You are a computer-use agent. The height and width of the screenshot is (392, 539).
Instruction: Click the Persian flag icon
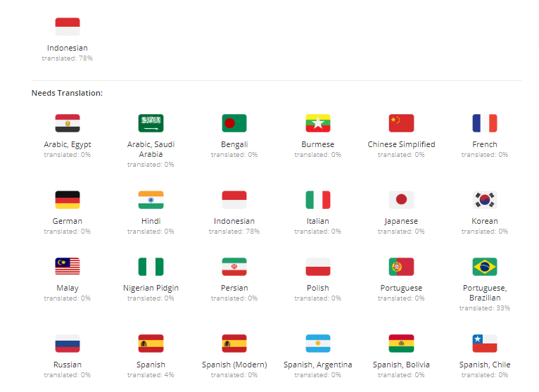234,267
